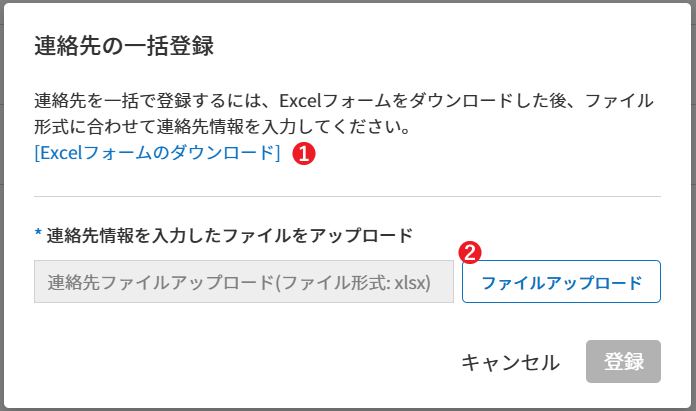This screenshot has height=411, width=696.
Task: Click the opening bracket of the download link
Action: (37, 153)
